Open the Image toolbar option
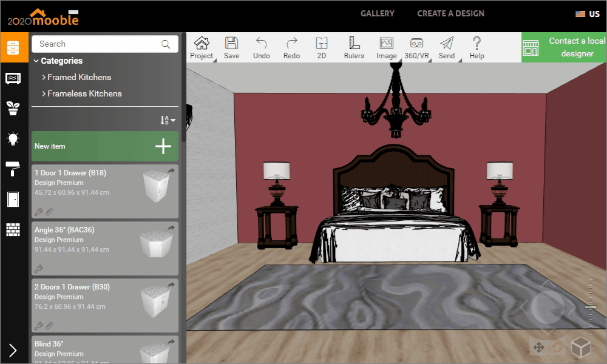Viewport: 607px width, 364px height. pos(386,47)
